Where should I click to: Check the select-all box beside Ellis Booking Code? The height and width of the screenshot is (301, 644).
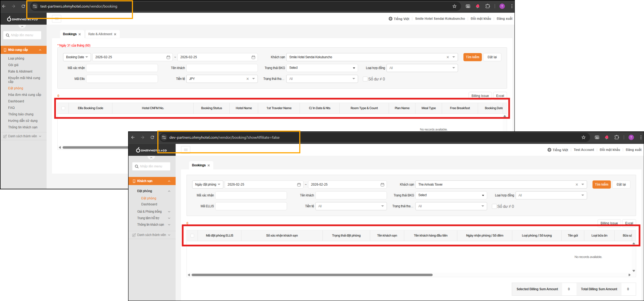[x=63, y=108]
